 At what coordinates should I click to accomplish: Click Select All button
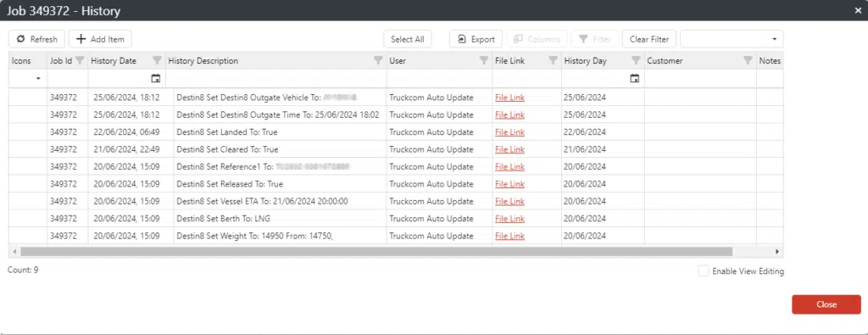coord(408,39)
